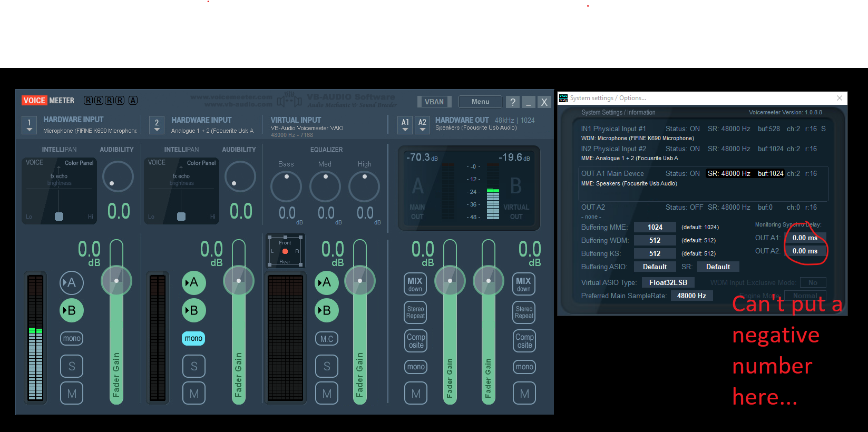This screenshot has height=432, width=868.
Task: Toggle A bus routing on Hardware Input 1
Action: [x=72, y=282]
